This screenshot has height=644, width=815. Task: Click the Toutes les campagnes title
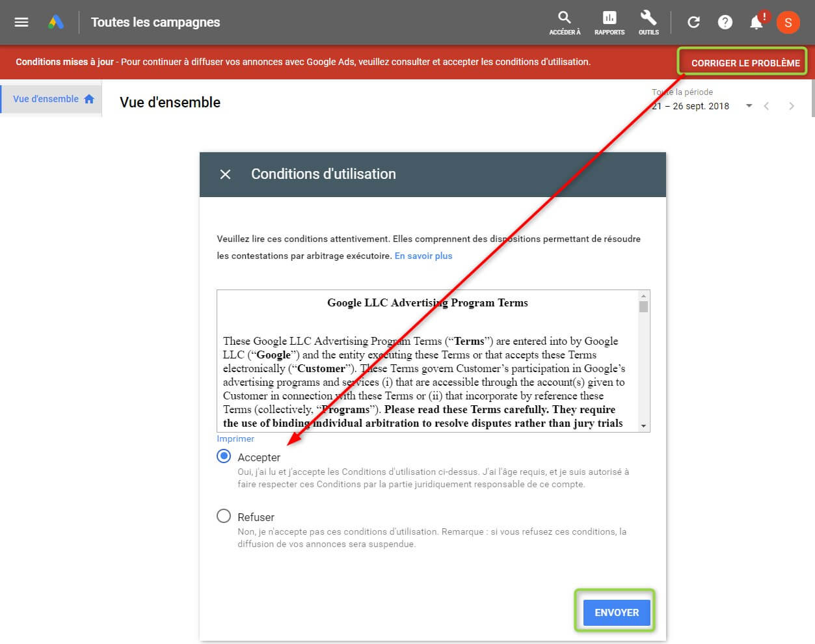155,22
